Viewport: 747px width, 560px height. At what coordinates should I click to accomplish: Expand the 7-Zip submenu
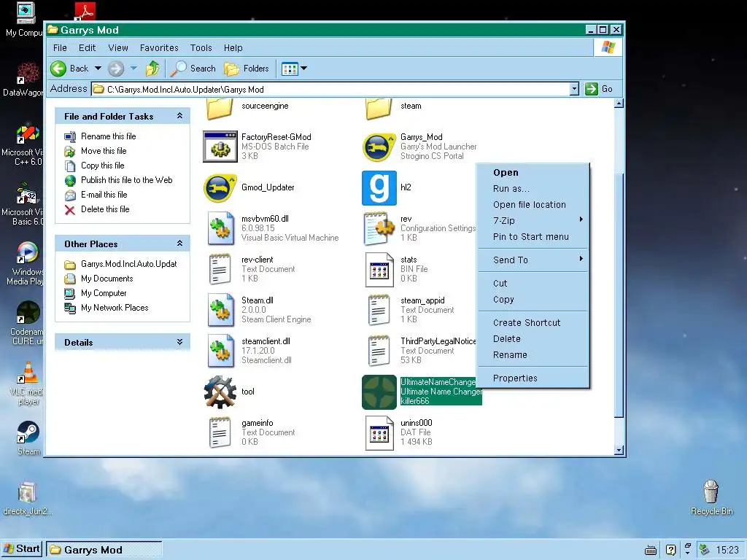(533, 220)
